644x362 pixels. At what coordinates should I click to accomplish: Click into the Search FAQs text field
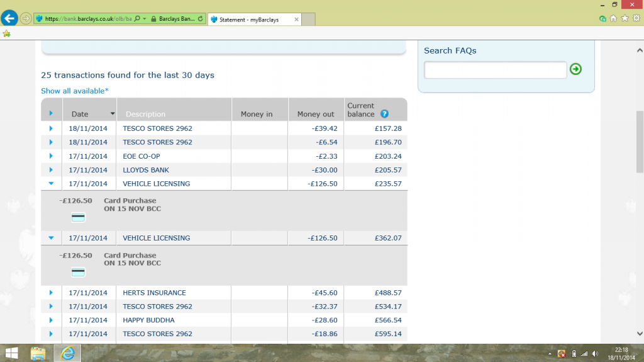point(496,70)
